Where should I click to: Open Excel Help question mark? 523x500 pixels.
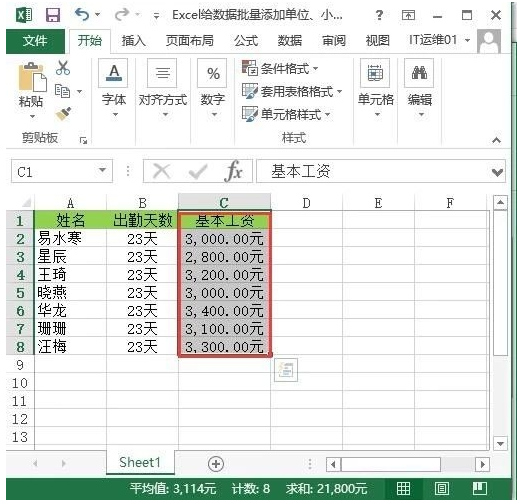pos(379,15)
